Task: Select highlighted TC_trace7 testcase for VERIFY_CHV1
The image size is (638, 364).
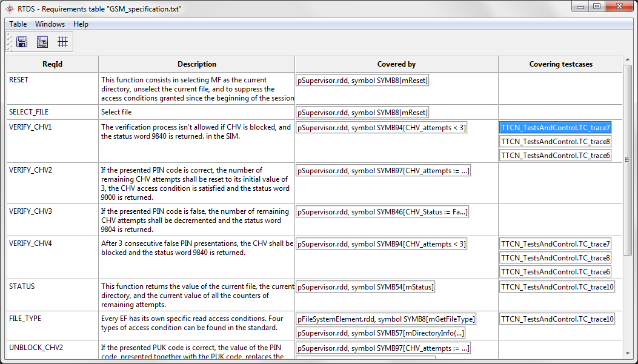Action: click(x=555, y=128)
